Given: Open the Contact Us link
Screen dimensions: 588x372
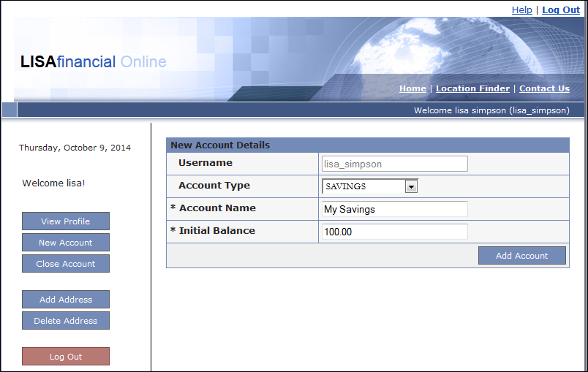Looking at the screenshot, I should (x=544, y=88).
